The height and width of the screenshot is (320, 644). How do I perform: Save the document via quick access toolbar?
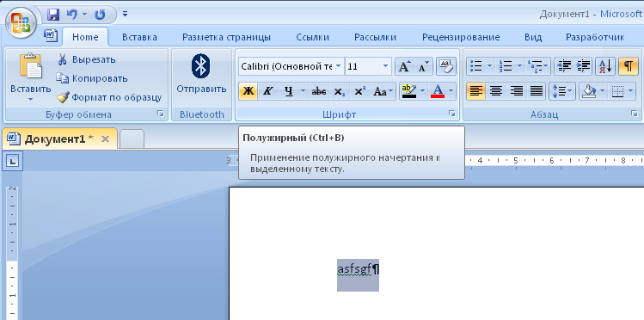click(53, 15)
